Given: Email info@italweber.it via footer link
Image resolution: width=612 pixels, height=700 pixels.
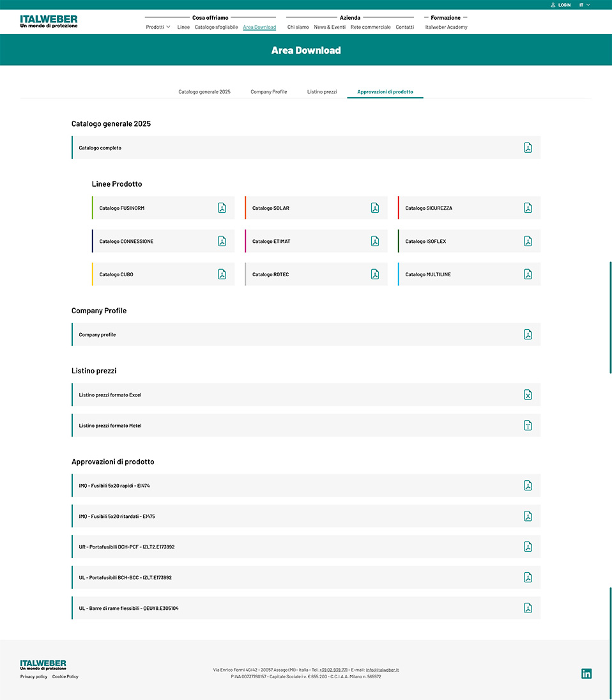Looking at the screenshot, I should pos(381,670).
